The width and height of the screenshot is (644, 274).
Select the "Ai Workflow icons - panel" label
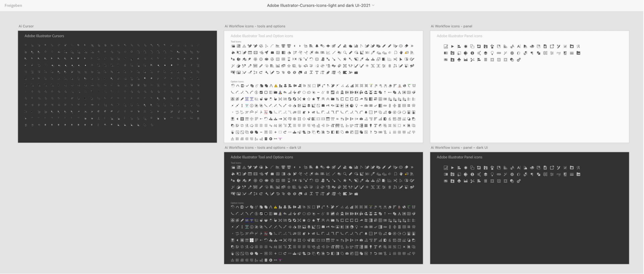coord(451,26)
